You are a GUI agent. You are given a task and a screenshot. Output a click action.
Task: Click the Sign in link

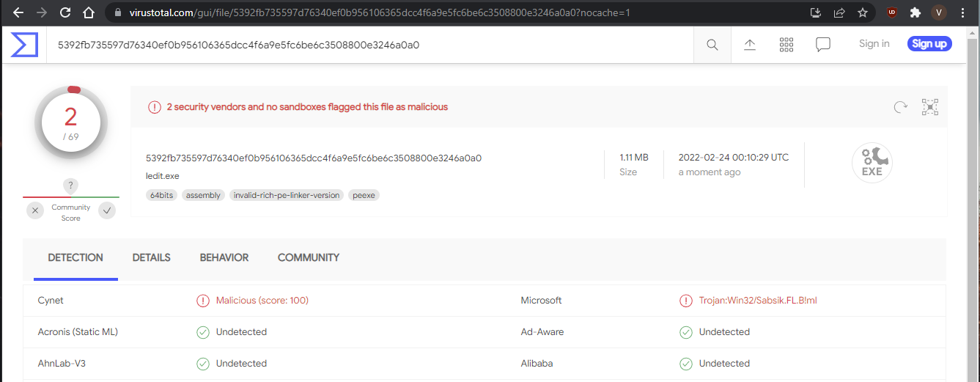click(874, 43)
